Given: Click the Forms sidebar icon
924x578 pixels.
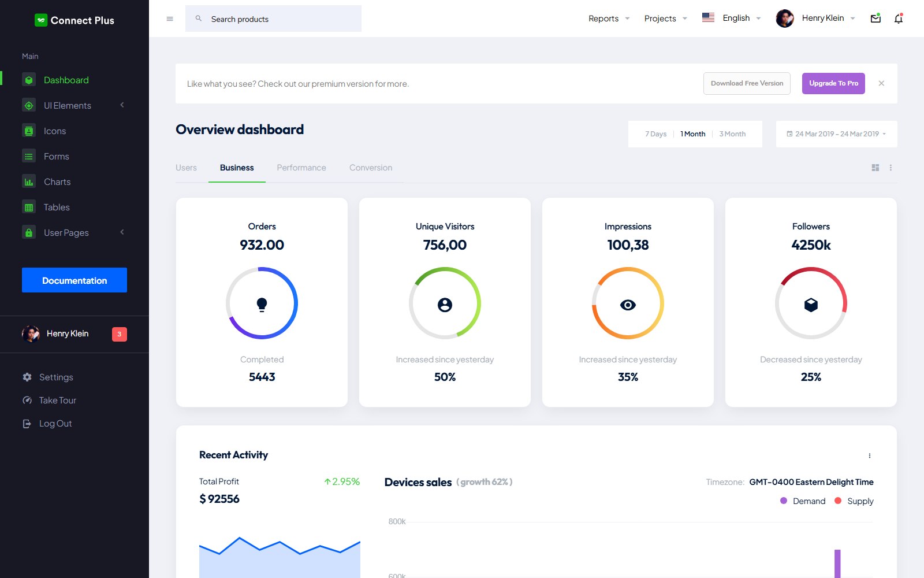Looking at the screenshot, I should click(x=29, y=156).
